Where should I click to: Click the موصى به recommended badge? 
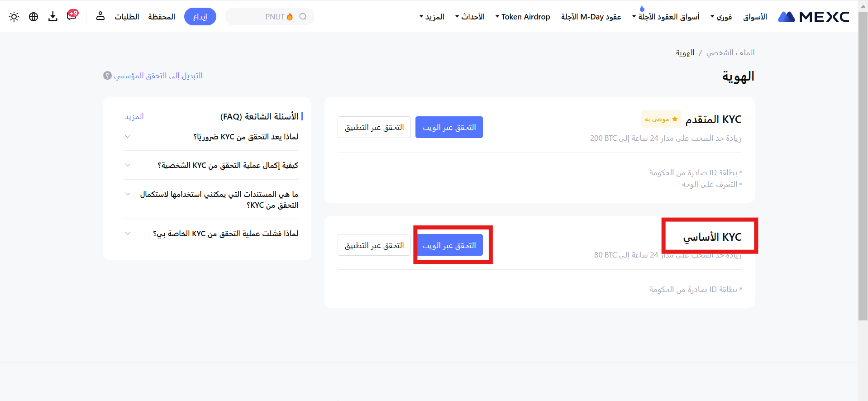661,119
